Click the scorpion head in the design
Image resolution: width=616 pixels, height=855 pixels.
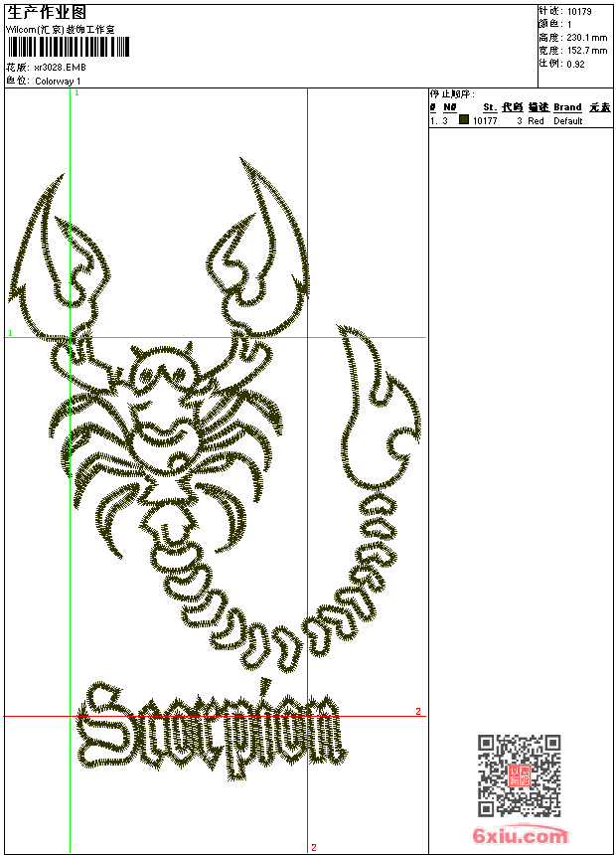(164, 372)
